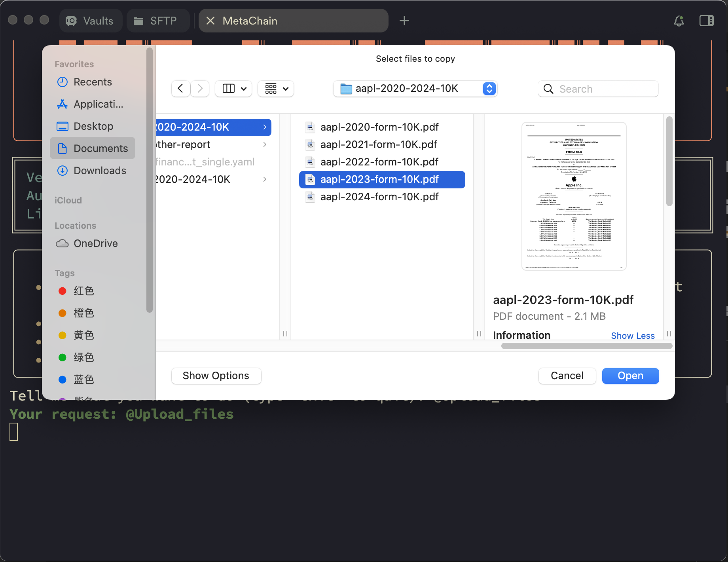The height and width of the screenshot is (562, 728).
Task: Switch to the Vaults tab
Action: click(91, 21)
